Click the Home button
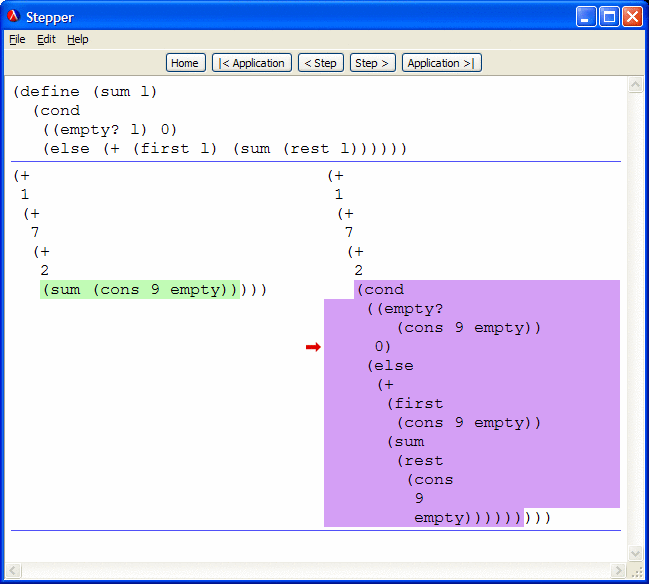 (x=185, y=63)
